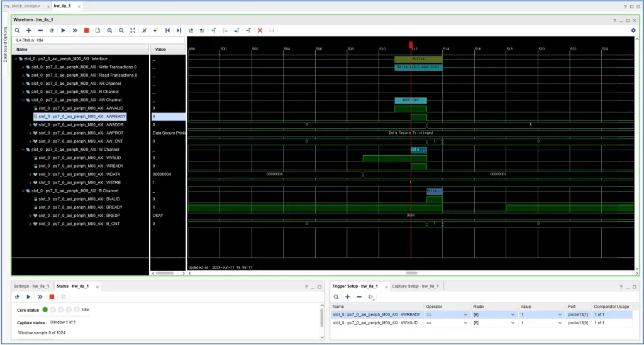Viewport: 644px width, 345px height.
Task: Switch to Settings - hw_ila_1 tab
Action: [32, 286]
